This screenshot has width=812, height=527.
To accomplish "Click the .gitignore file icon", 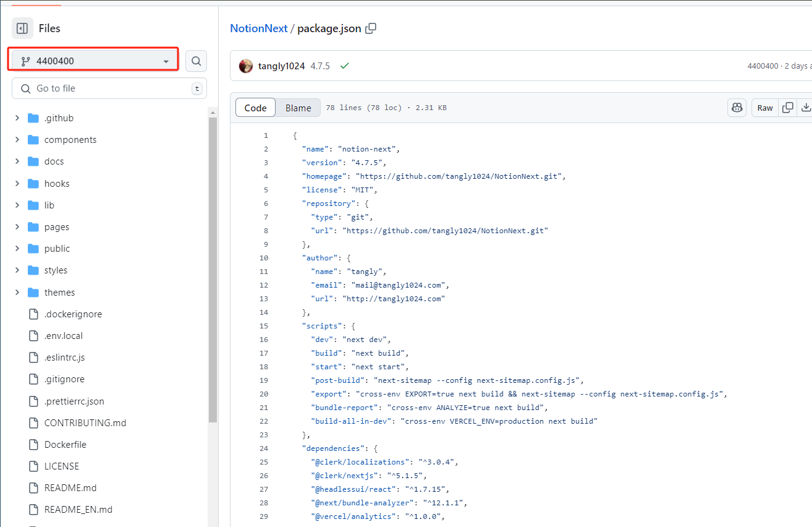I will point(33,379).
